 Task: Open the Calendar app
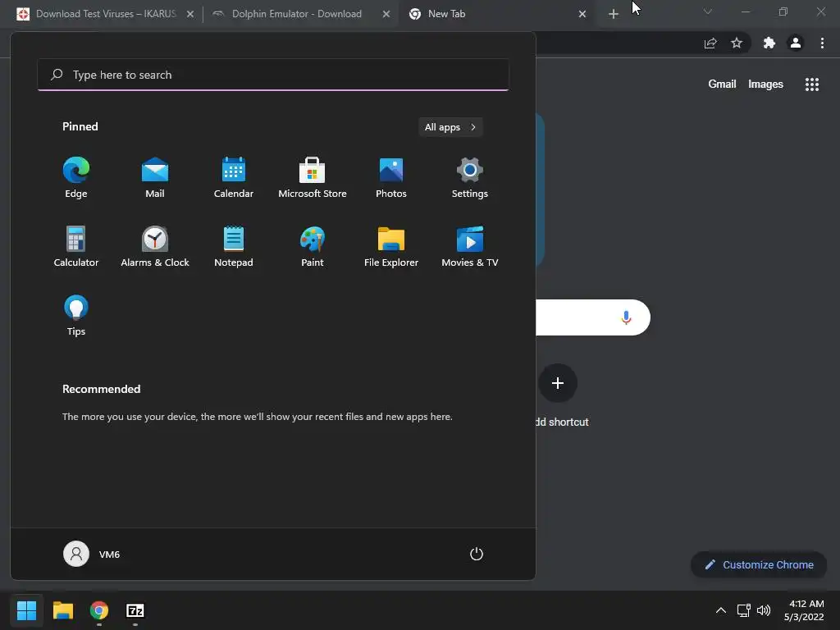click(x=234, y=178)
